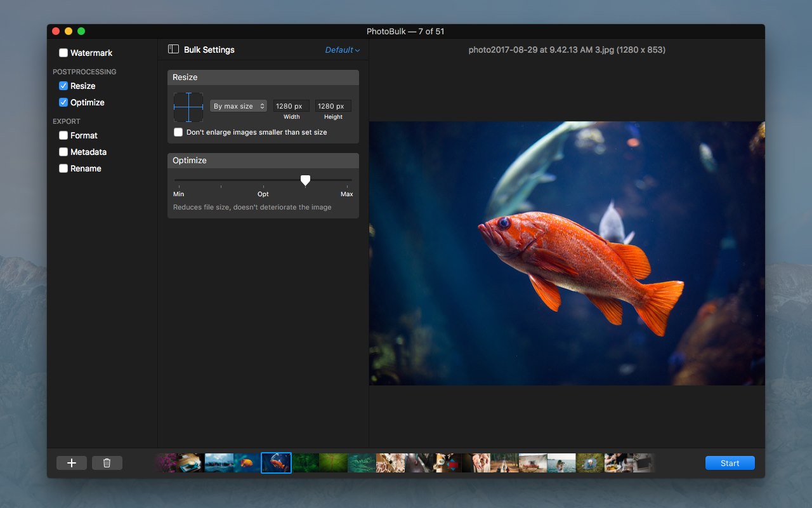Image resolution: width=812 pixels, height=508 pixels.
Task: Disable the Resize checkbox
Action: tap(63, 86)
